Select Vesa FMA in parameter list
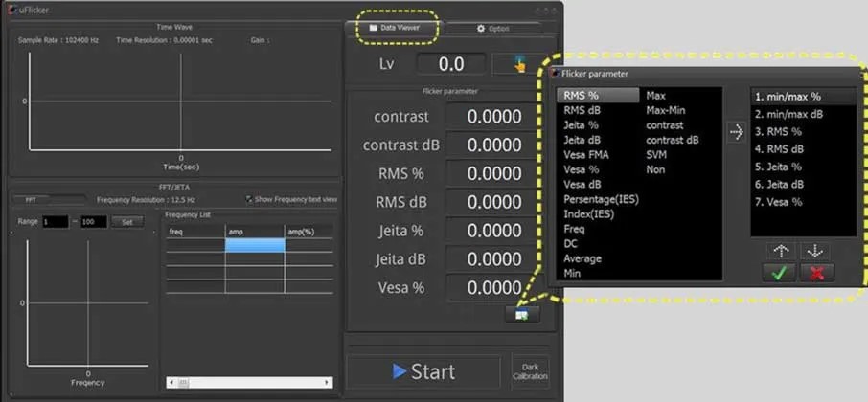Image resolution: width=868 pixels, height=402 pixels. tap(586, 154)
